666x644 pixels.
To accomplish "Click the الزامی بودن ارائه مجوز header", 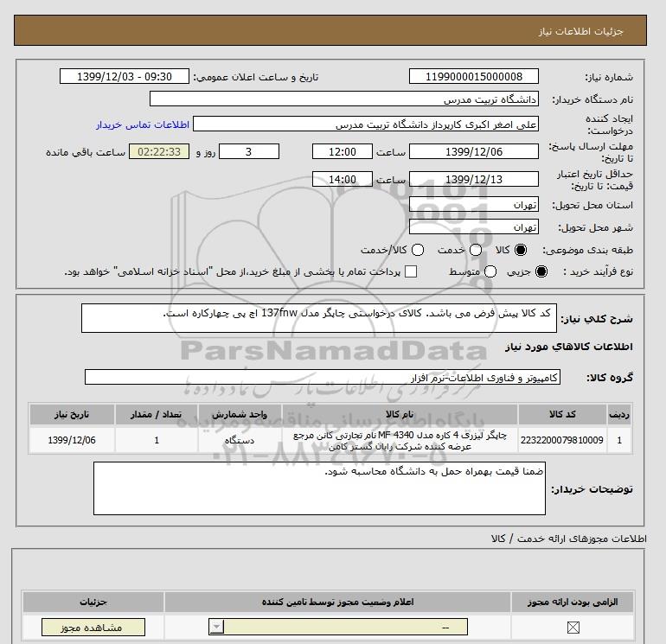I will tap(573, 602).
